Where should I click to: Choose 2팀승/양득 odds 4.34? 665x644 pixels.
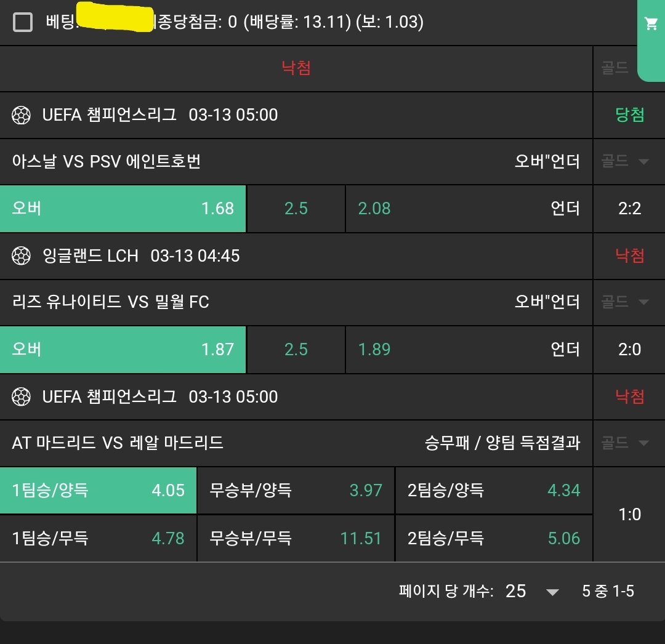coord(494,490)
